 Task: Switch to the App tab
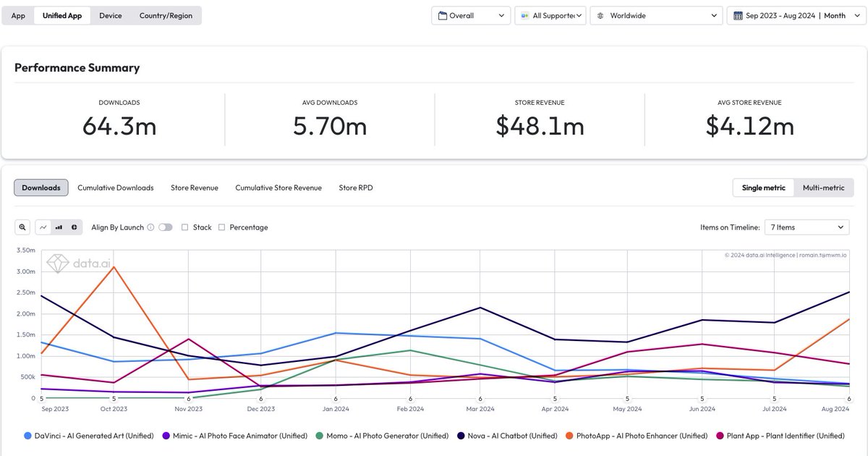click(x=18, y=15)
